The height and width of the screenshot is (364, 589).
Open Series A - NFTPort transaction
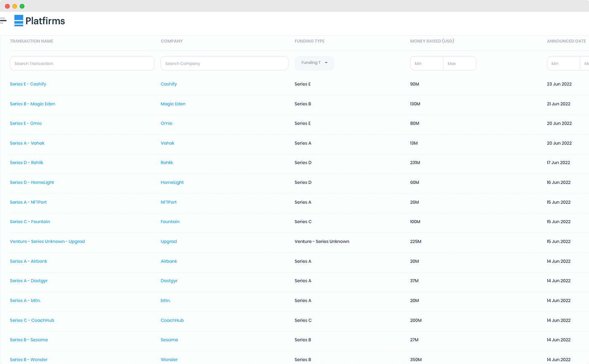click(28, 202)
